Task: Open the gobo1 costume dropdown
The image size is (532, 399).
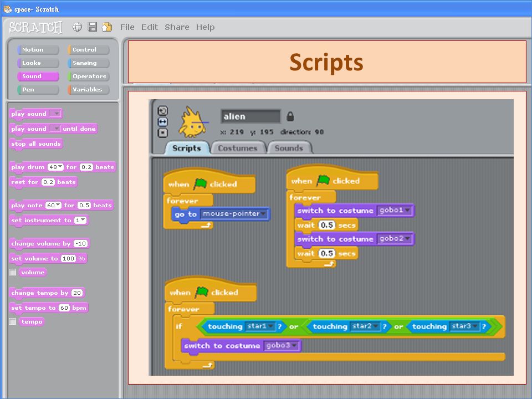Action: click(x=394, y=211)
